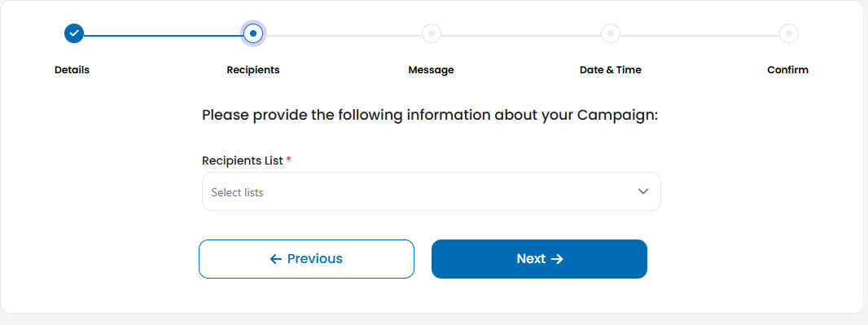Image resolution: width=868 pixels, height=325 pixels.
Task: Select the Details step label
Action: (72, 70)
